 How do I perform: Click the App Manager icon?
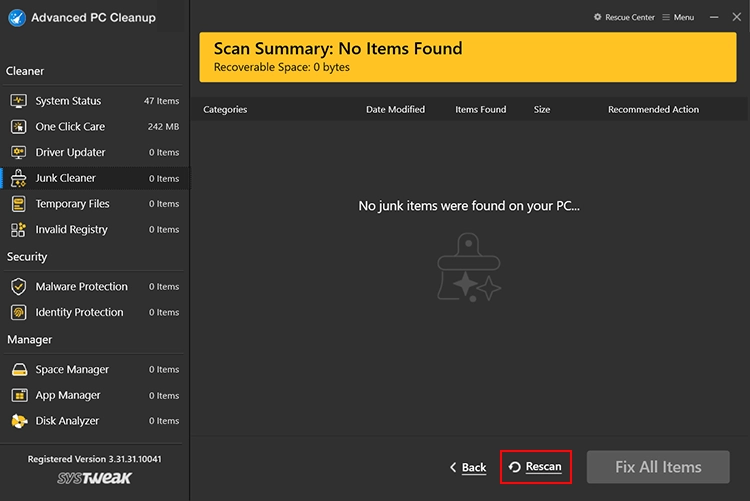pos(18,395)
